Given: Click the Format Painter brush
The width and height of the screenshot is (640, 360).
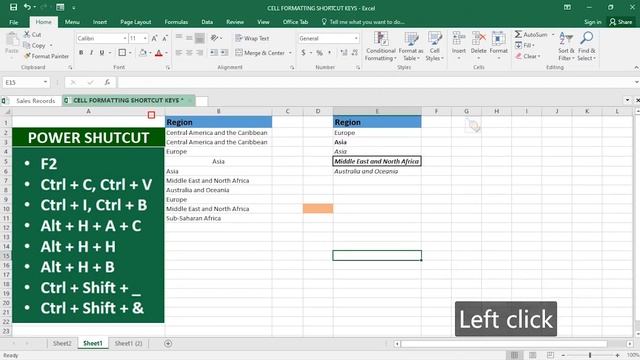Looking at the screenshot, I should [x=27, y=56].
